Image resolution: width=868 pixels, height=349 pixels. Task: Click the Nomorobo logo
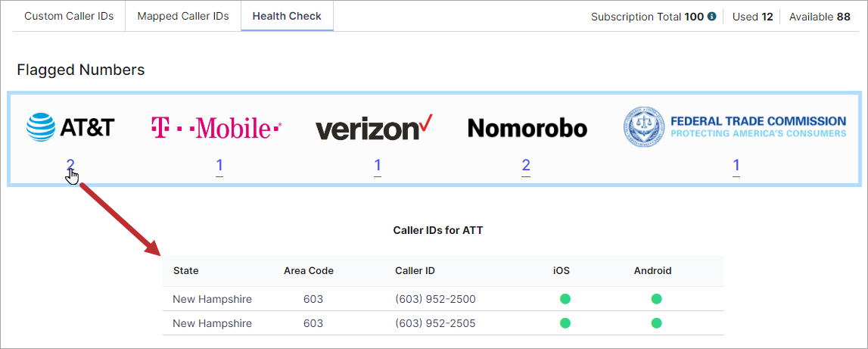tap(527, 129)
